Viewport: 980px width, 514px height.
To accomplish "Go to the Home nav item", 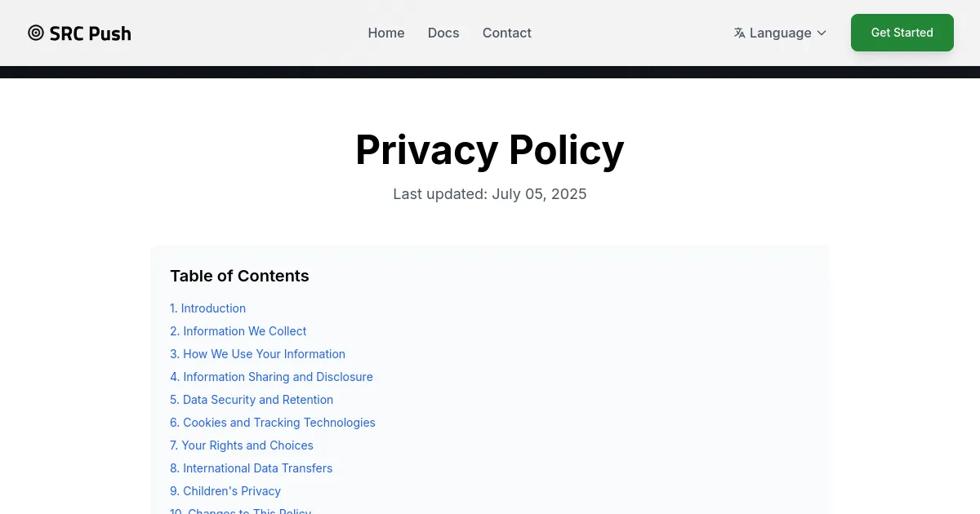I will coord(386,33).
